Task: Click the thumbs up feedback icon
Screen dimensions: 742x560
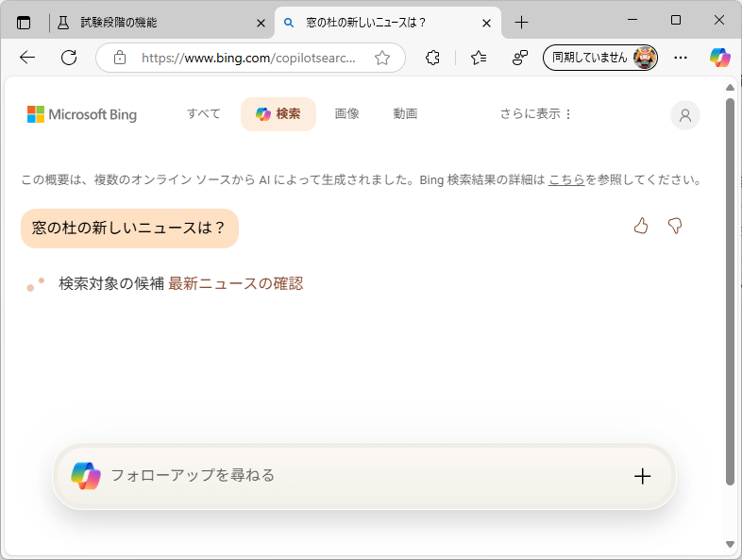Action: 641,226
